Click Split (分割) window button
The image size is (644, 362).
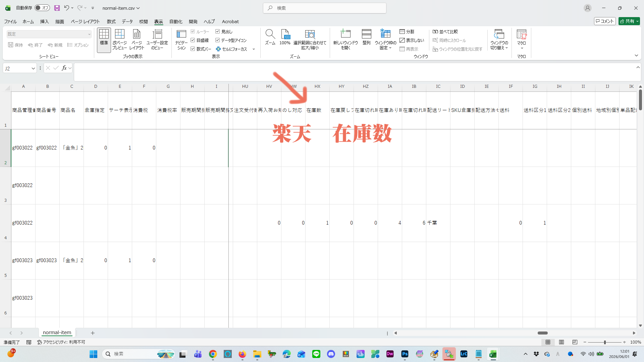point(407,32)
